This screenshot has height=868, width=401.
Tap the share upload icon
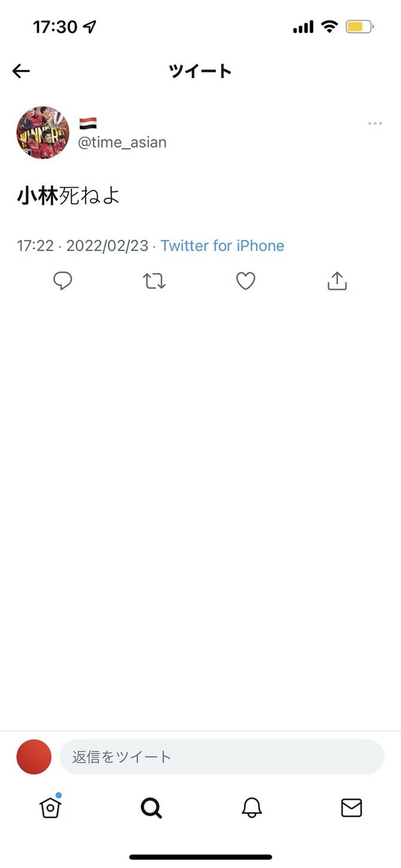pyautogui.click(x=337, y=281)
